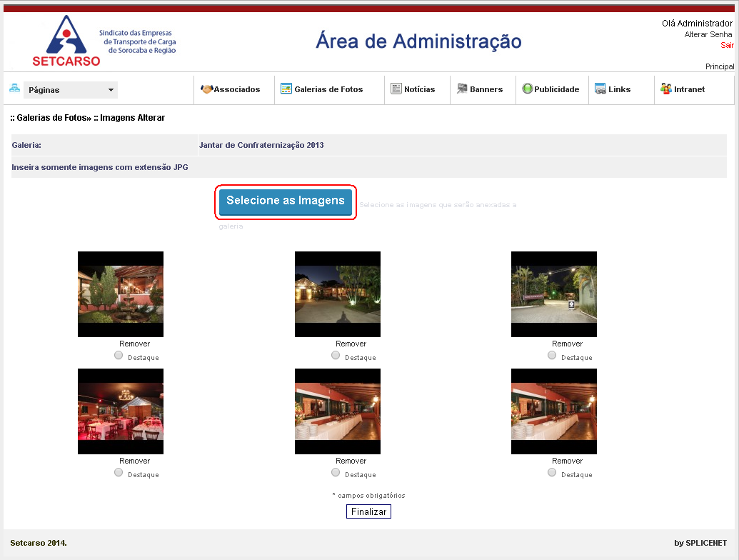Open the fountain courtyard thumbnail
Viewport: 739px width, 560px height.
[121, 294]
